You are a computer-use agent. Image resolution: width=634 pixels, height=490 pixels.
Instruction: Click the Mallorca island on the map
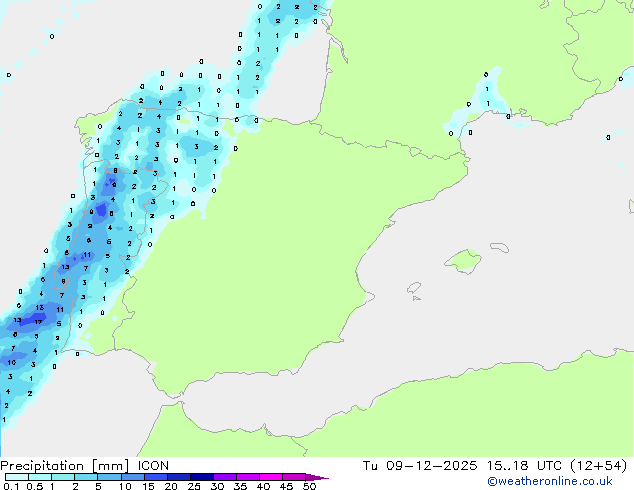[x=464, y=261]
